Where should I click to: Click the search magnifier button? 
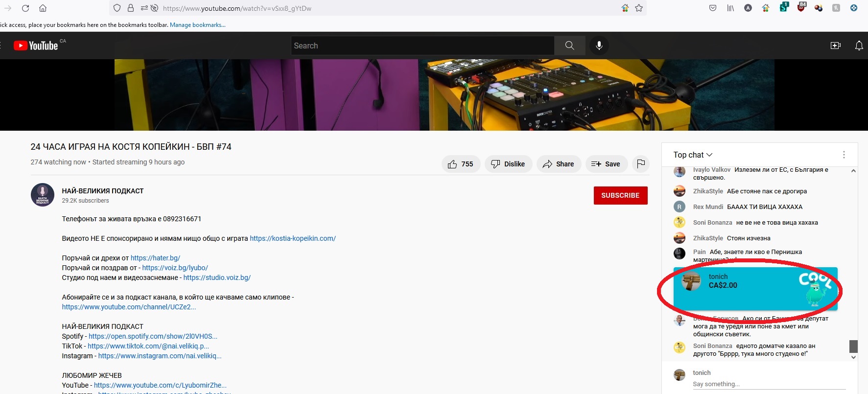(569, 46)
